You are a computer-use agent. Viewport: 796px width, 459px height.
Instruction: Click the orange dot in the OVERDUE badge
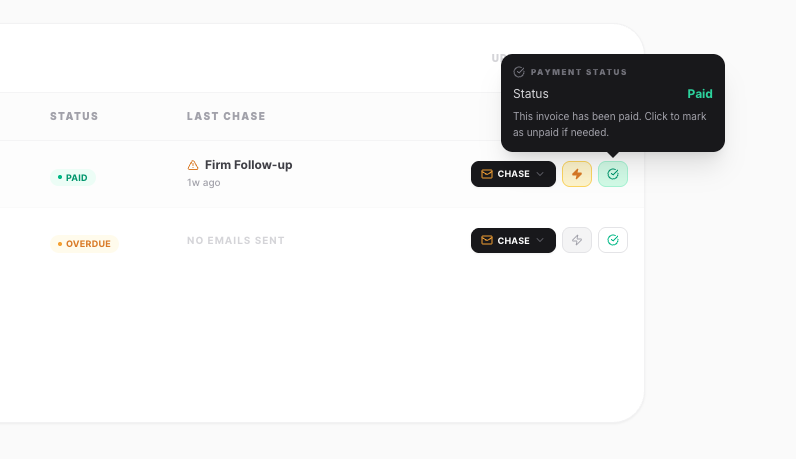point(60,244)
